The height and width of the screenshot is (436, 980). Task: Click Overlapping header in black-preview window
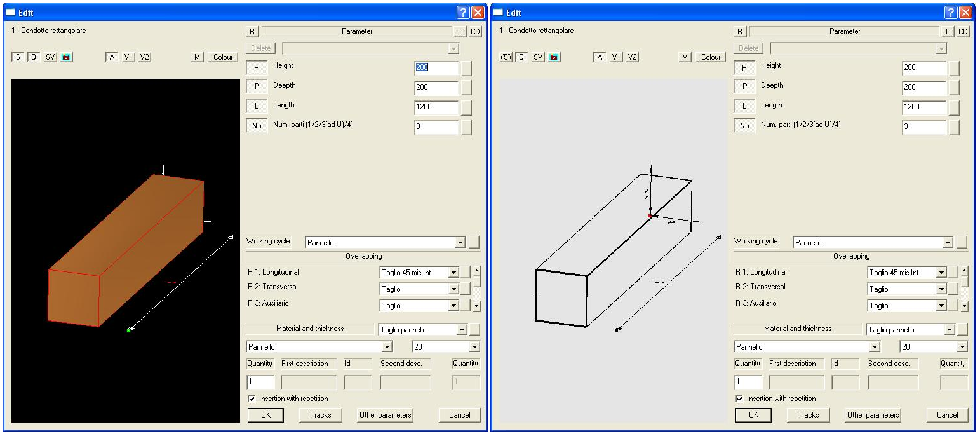tap(363, 256)
